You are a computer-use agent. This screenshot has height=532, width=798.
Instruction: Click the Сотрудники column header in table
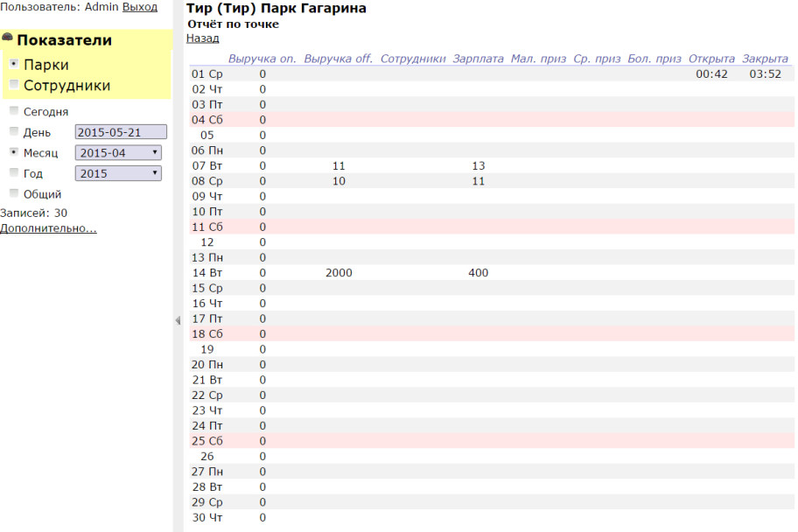click(x=413, y=59)
